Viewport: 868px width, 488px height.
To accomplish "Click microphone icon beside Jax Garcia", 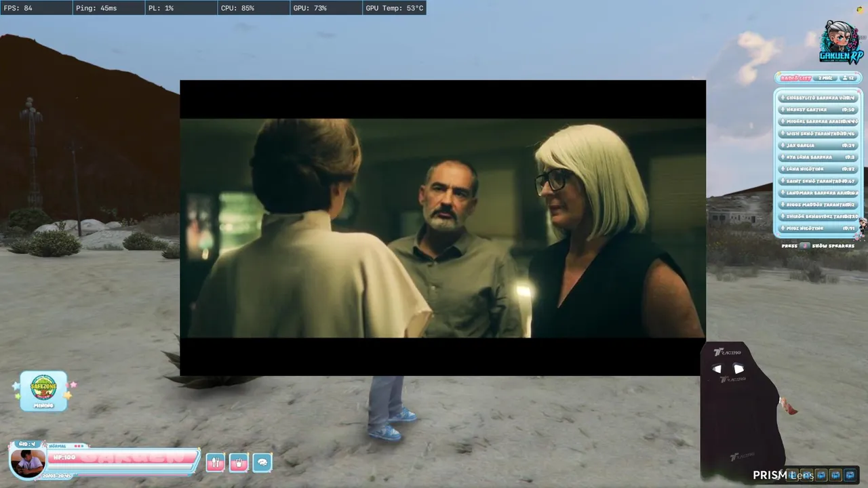I will [783, 145].
